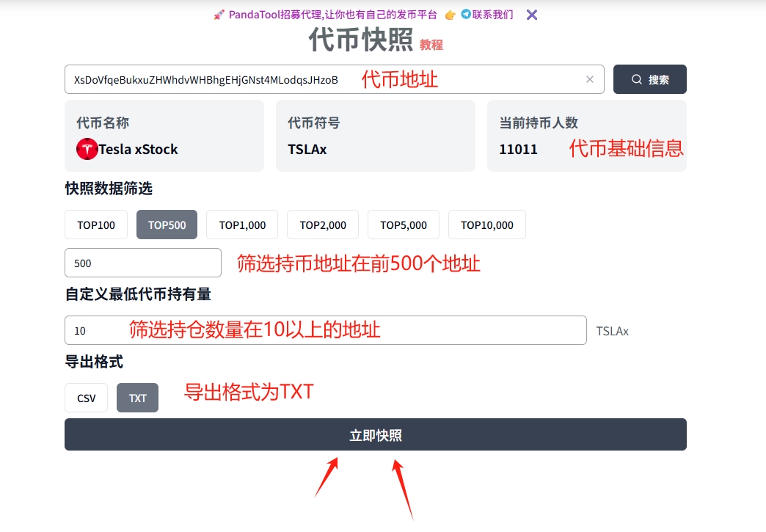Select the TOP100 filter

pyautogui.click(x=96, y=225)
